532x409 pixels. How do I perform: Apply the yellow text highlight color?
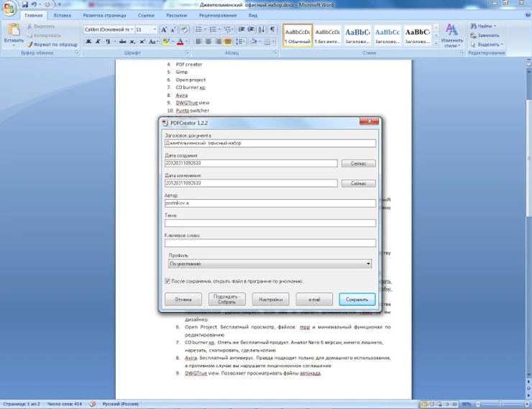tap(166, 42)
